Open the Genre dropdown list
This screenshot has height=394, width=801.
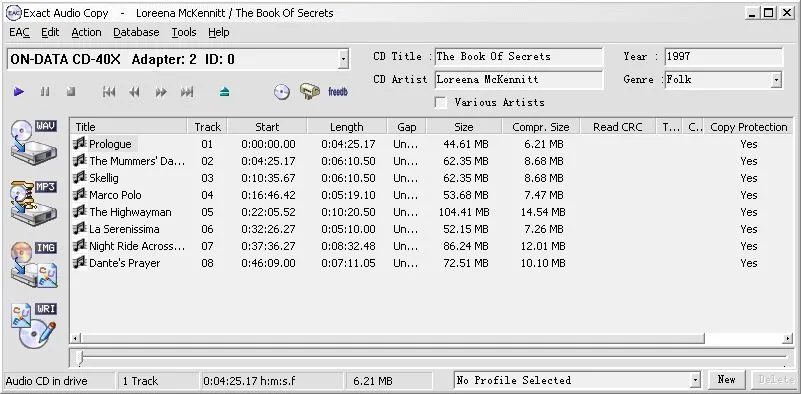point(776,80)
